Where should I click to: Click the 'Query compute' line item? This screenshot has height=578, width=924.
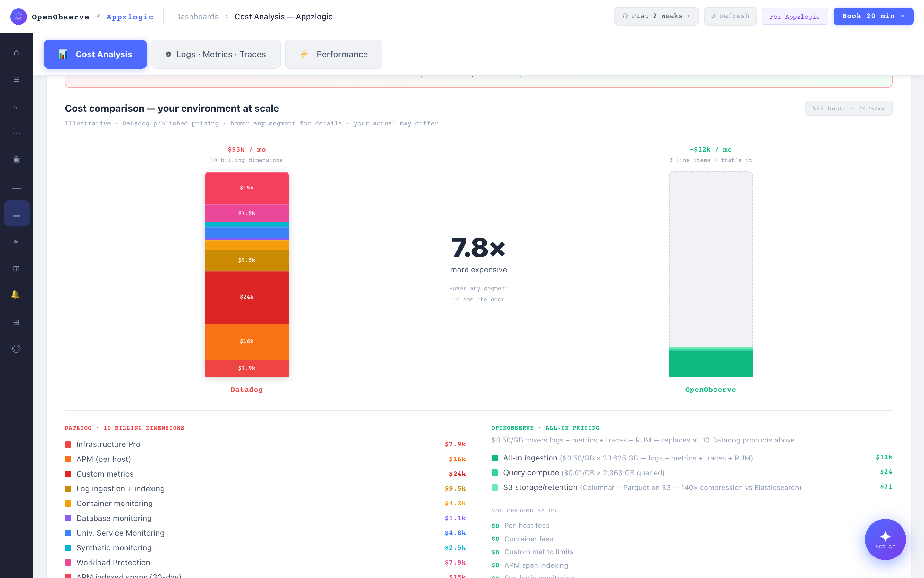click(x=691, y=473)
